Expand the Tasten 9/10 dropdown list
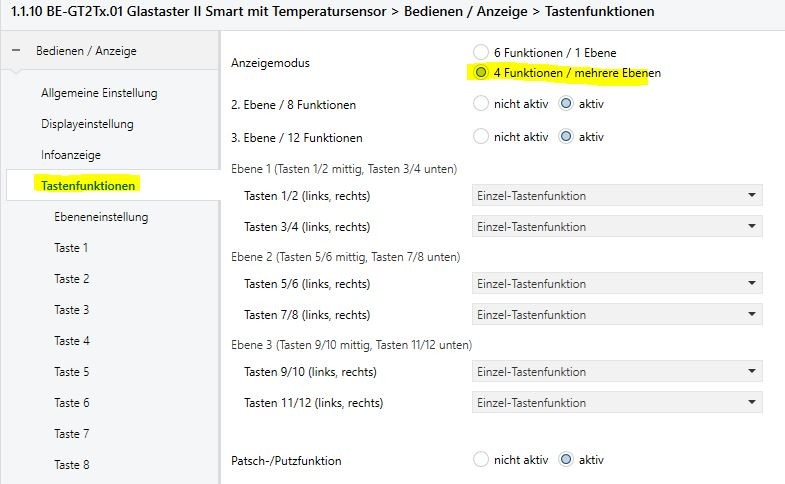Screen dimensions: 785x484 pyautogui.click(x=616, y=372)
